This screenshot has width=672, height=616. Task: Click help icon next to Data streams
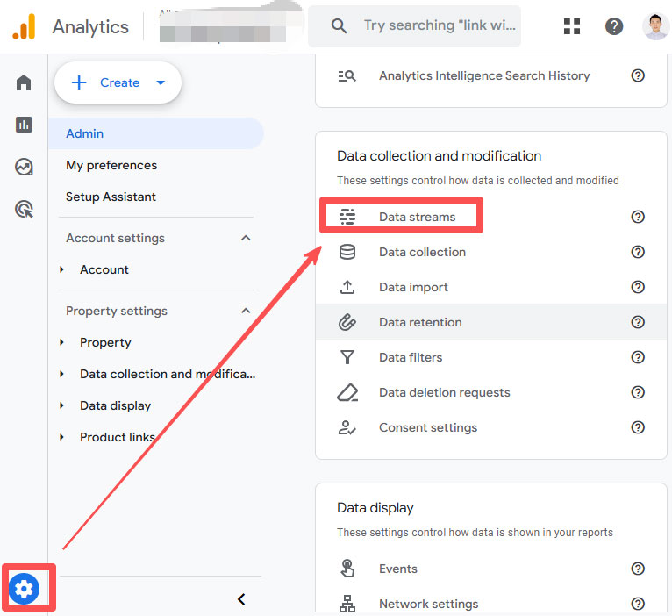638,217
